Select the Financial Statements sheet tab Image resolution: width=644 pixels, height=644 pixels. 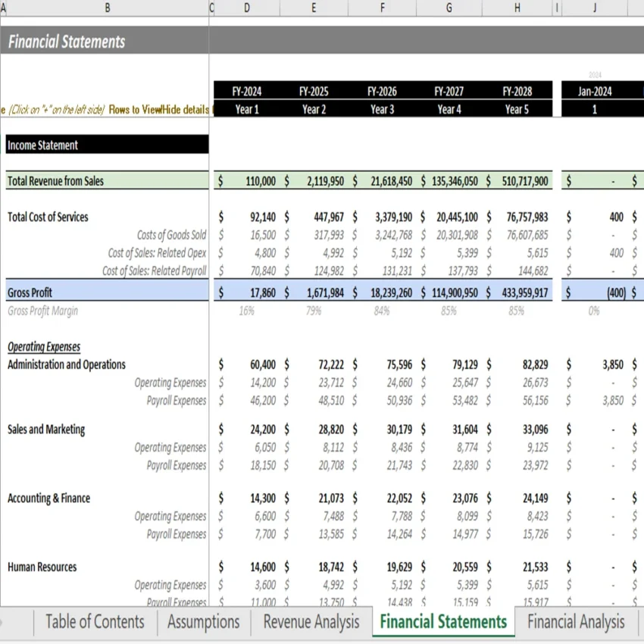[442, 621]
